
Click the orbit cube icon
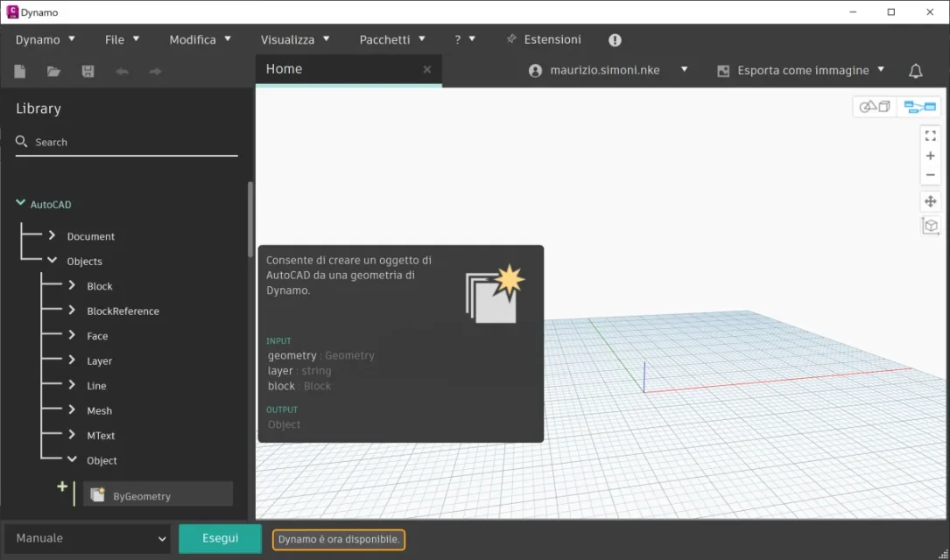pyautogui.click(x=931, y=226)
